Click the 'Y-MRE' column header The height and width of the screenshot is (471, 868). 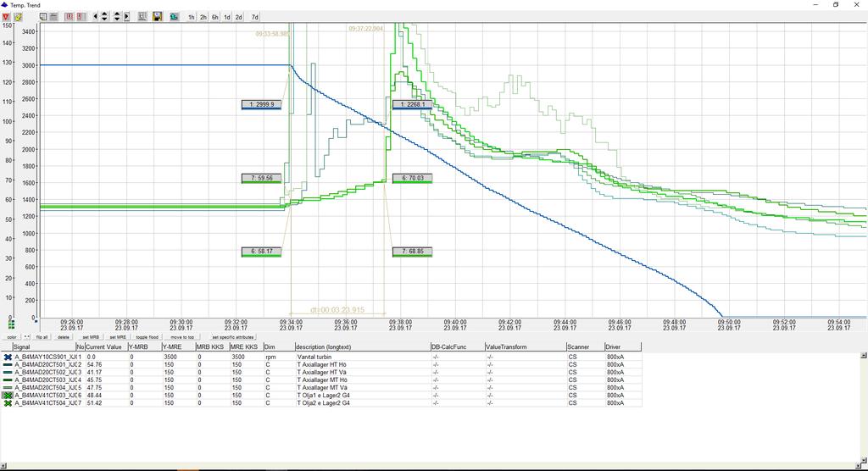coord(178,347)
